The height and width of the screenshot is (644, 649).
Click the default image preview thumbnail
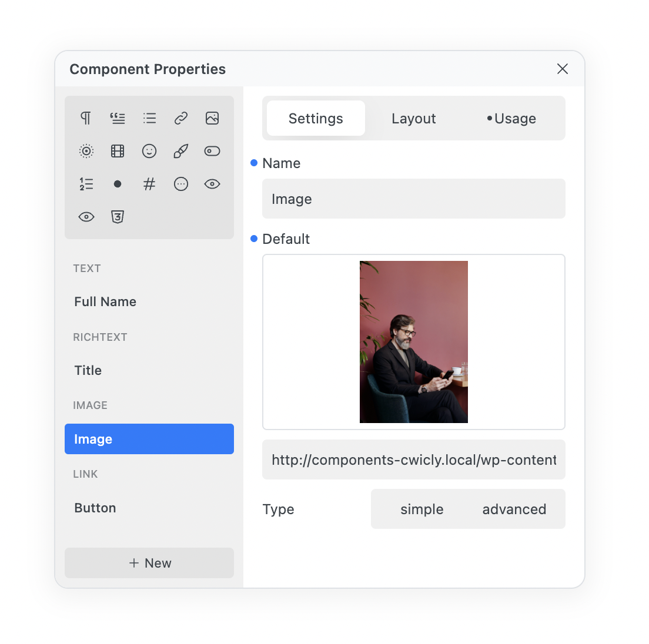coord(413,342)
